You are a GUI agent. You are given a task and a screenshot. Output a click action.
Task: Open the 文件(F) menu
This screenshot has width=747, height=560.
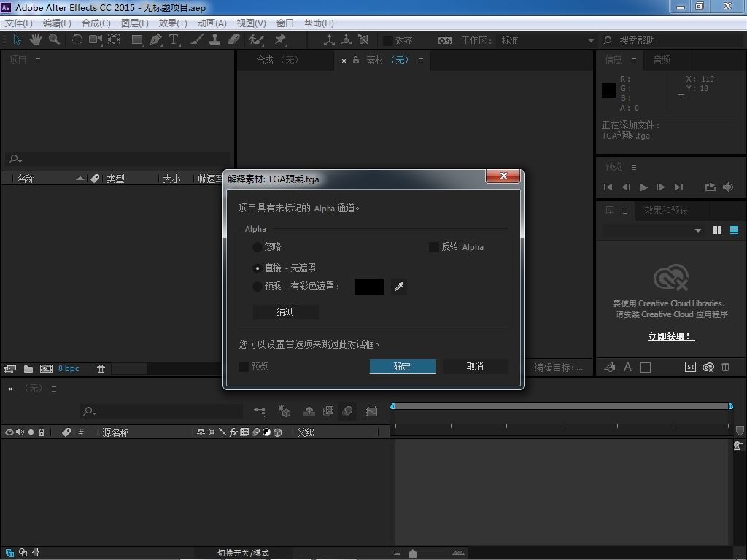point(18,23)
